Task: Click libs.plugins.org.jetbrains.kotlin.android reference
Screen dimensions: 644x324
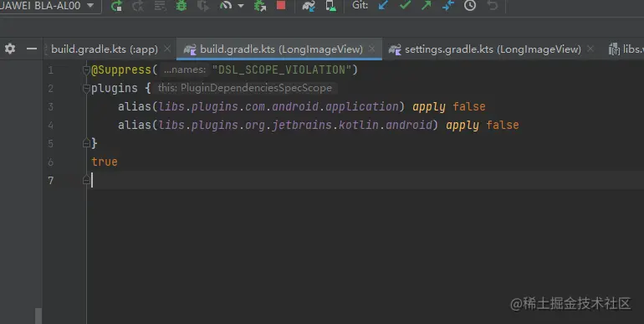Action: (x=296, y=125)
